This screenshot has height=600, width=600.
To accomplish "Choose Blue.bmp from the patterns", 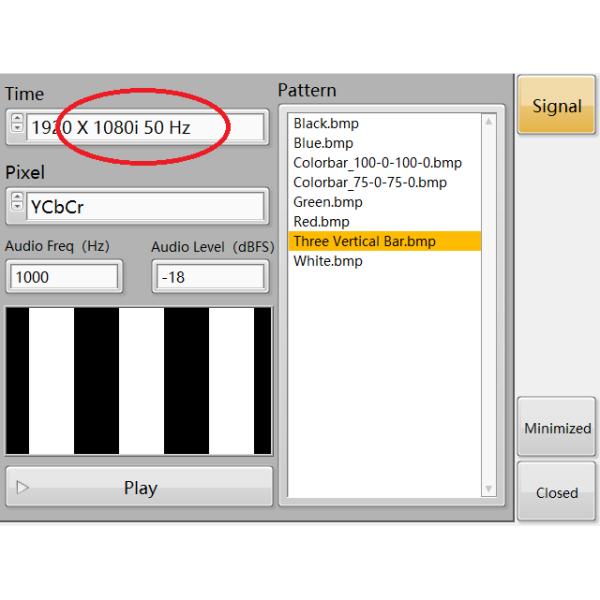I will (323, 143).
